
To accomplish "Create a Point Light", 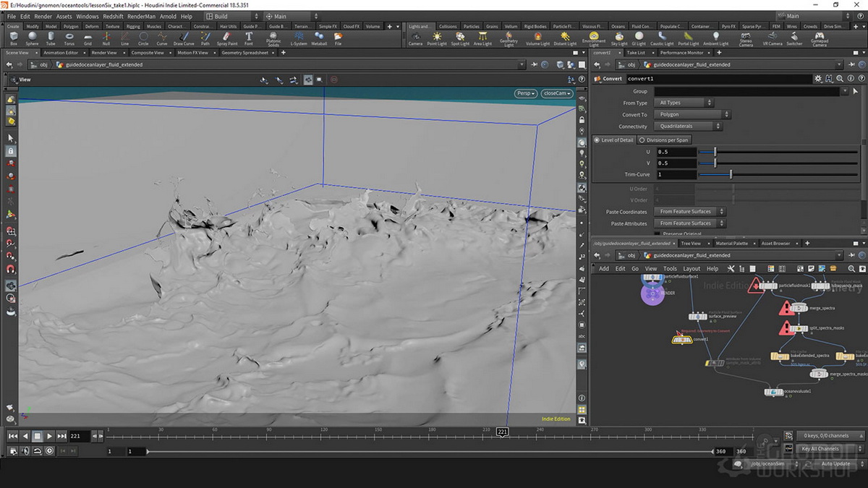I will (x=437, y=38).
